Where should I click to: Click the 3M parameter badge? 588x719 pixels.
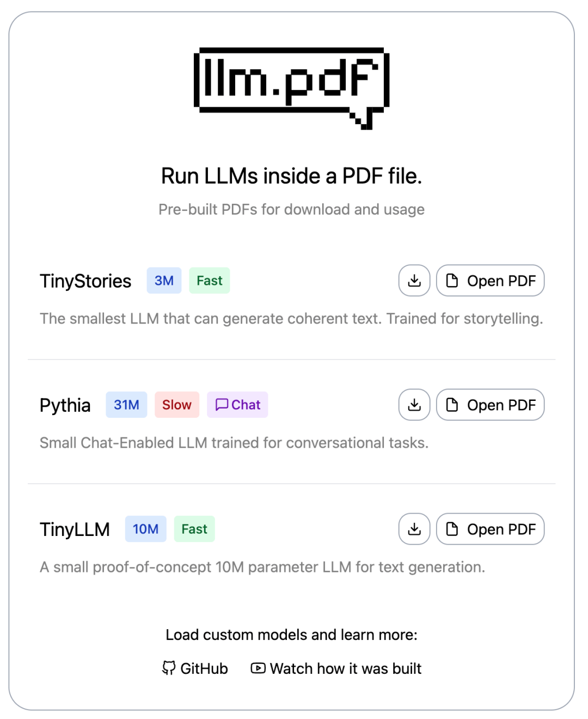(164, 281)
